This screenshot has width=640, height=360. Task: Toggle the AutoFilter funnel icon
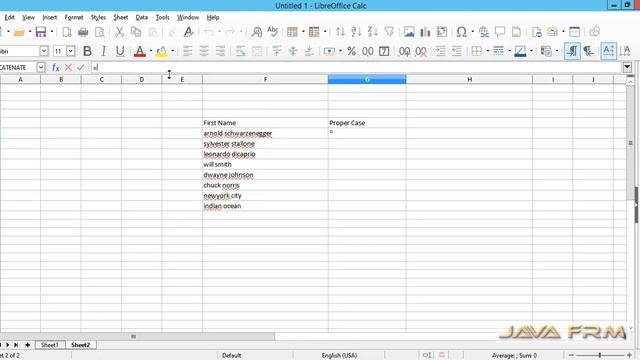[389, 32]
